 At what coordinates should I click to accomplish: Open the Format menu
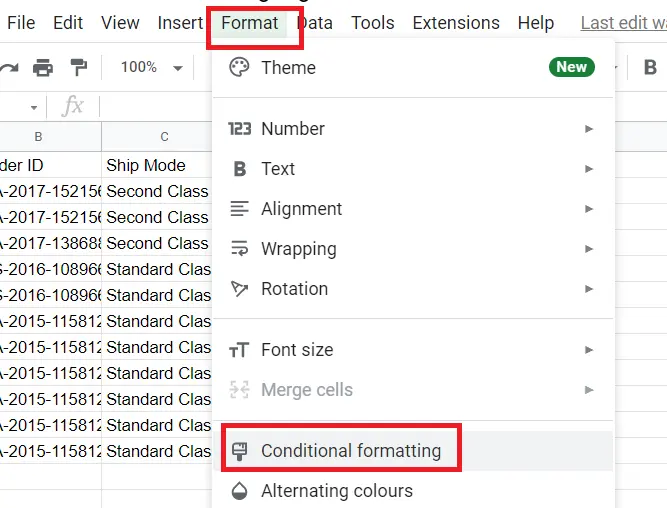coord(250,23)
